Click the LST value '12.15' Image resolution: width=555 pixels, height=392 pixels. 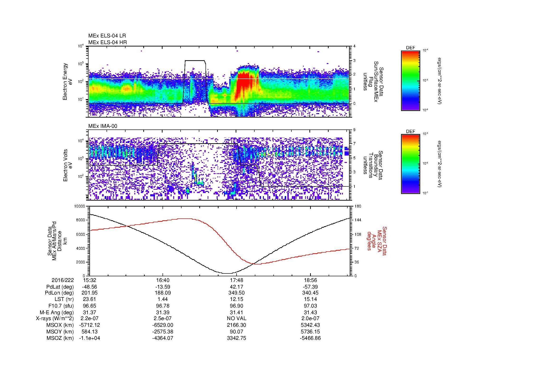237,299
